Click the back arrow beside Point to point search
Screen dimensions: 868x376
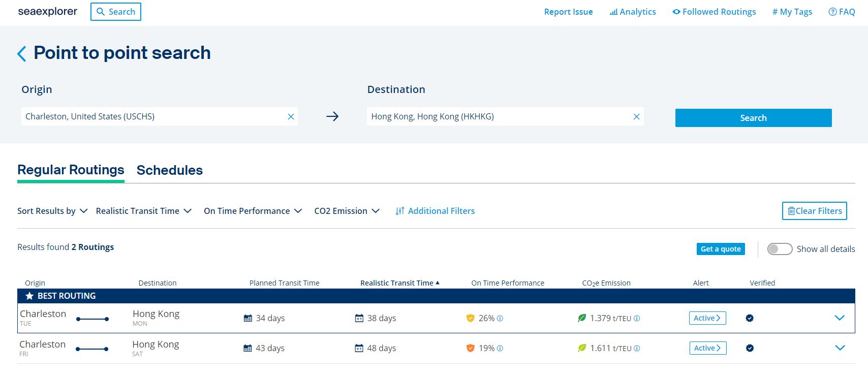pyautogui.click(x=22, y=53)
